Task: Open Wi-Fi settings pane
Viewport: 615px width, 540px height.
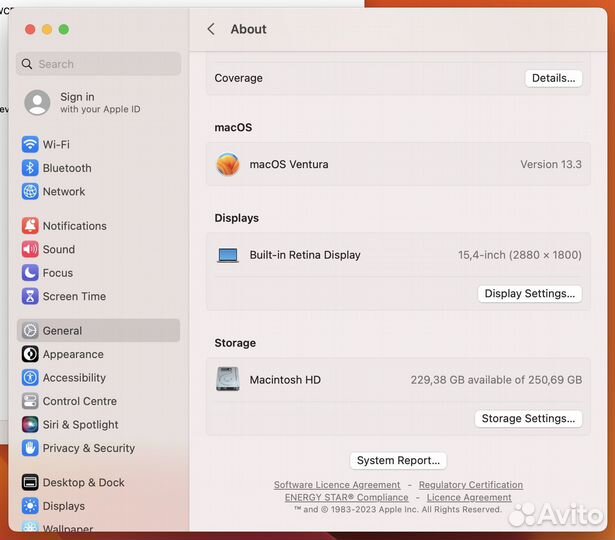Action: pyautogui.click(x=98, y=144)
